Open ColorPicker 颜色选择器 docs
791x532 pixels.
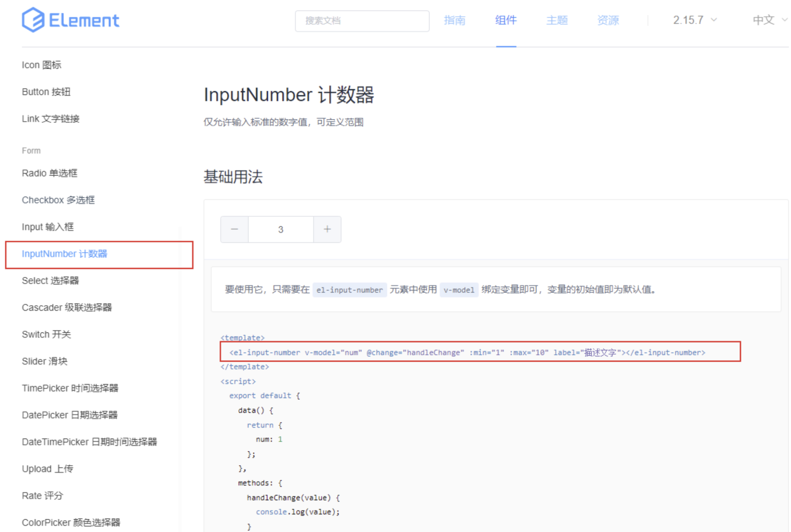[71, 522]
